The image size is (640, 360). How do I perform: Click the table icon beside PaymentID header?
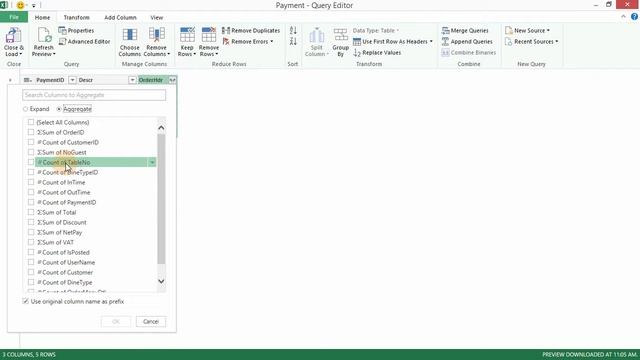click(27, 80)
